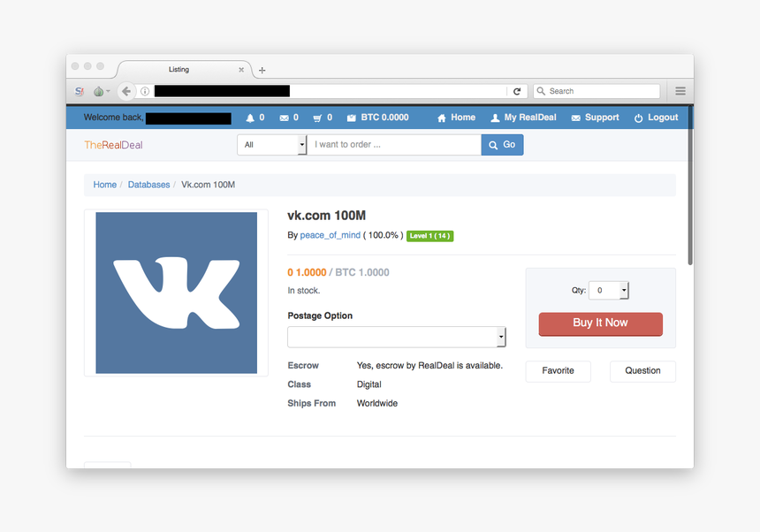Open My RealDeal account menu
This screenshot has width=760, height=532.
point(523,118)
